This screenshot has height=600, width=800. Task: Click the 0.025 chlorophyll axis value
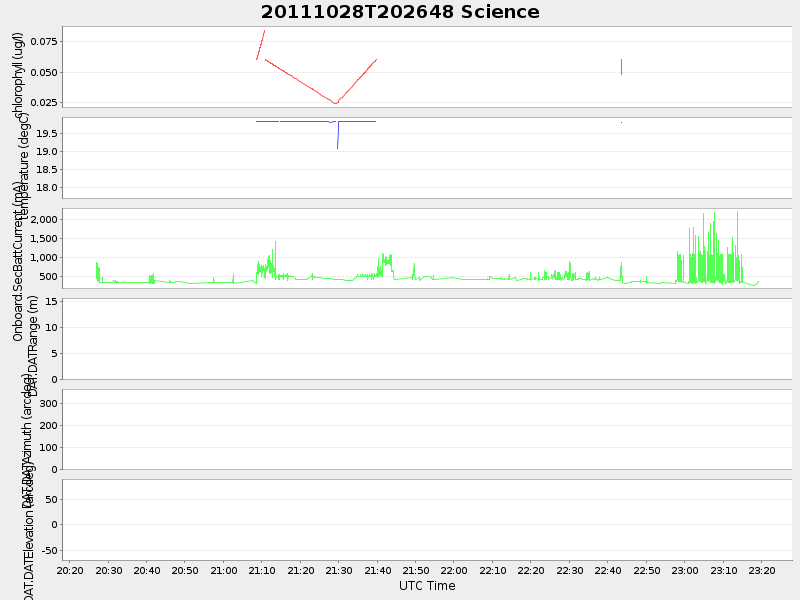click(x=44, y=103)
